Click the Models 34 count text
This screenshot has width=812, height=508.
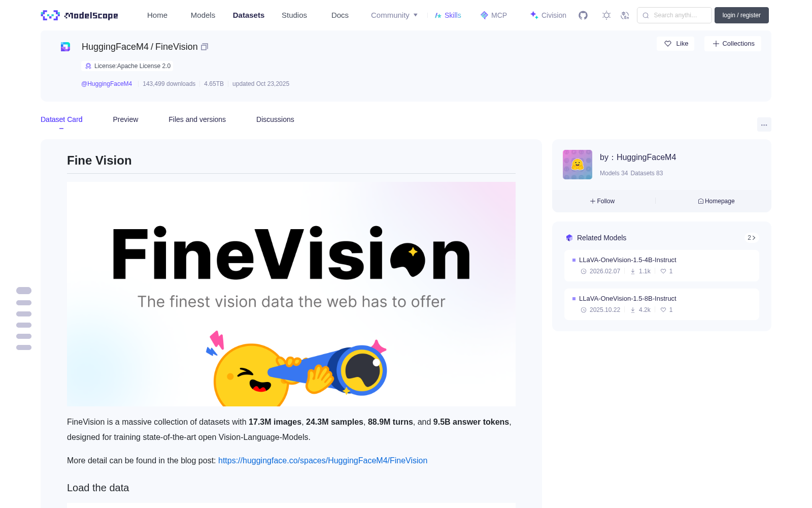pyautogui.click(x=614, y=173)
